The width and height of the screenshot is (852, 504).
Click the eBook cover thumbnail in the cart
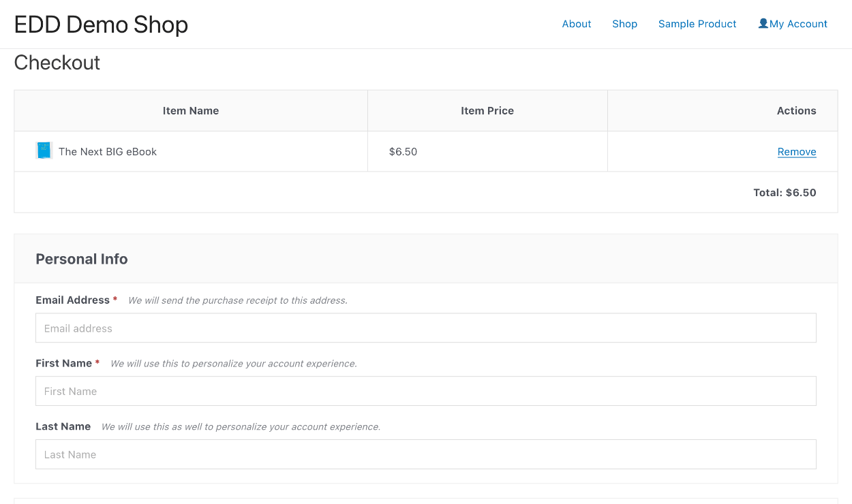click(x=44, y=151)
